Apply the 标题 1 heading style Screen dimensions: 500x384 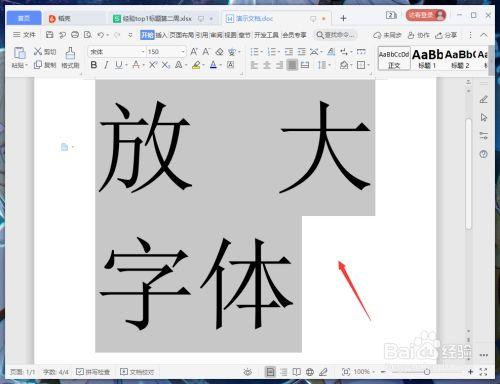pyautogui.click(x=427, y=58)
